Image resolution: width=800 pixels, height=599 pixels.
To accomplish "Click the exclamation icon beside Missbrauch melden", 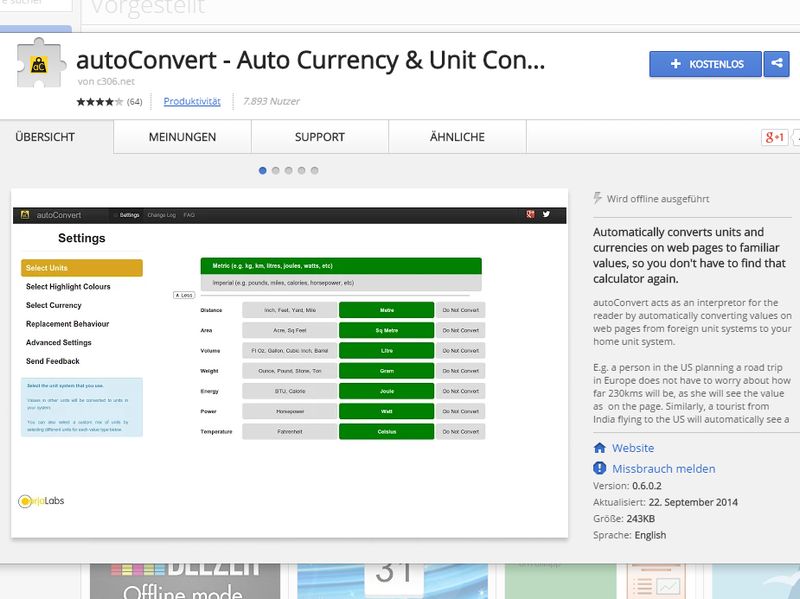I will (x=599, y=468).
